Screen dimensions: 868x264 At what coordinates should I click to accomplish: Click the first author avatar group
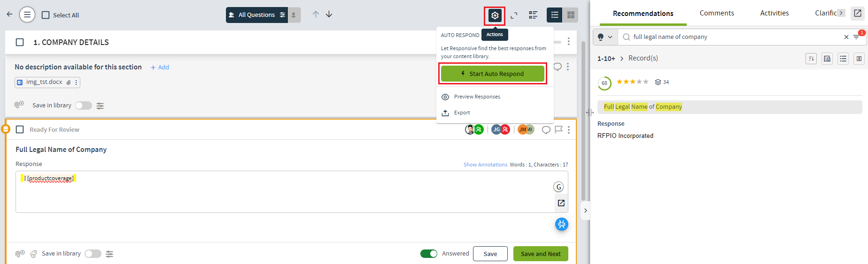point(474,129)
